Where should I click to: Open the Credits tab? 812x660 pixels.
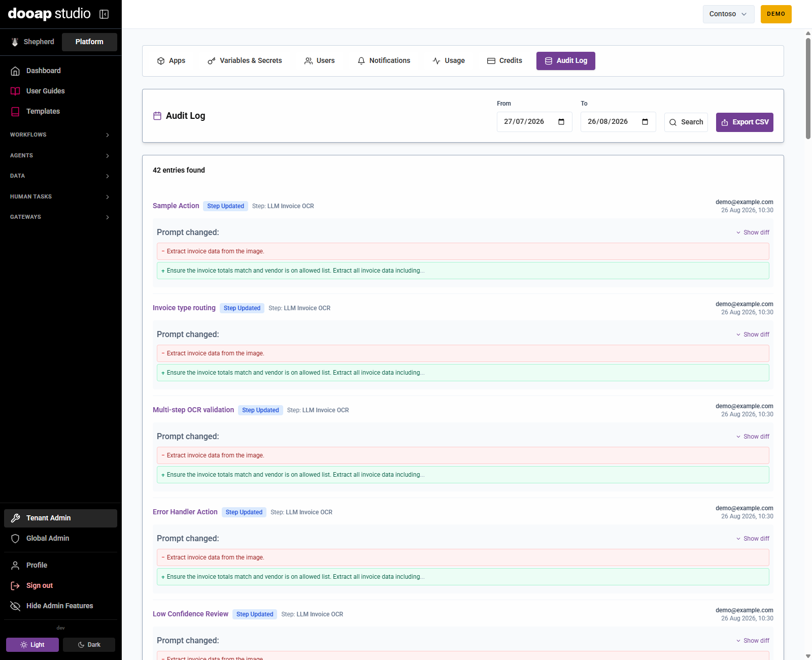coord(504,61)
